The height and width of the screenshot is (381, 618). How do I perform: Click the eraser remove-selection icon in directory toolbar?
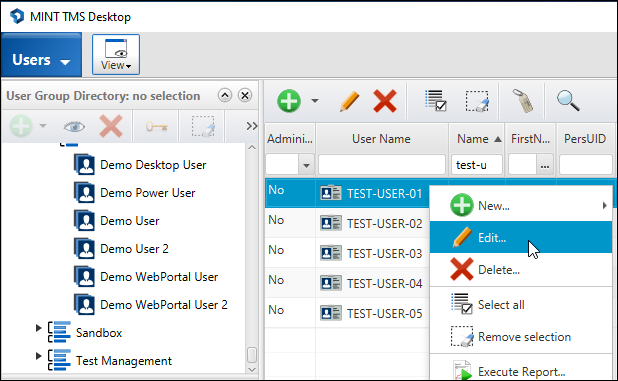point(203,126)
